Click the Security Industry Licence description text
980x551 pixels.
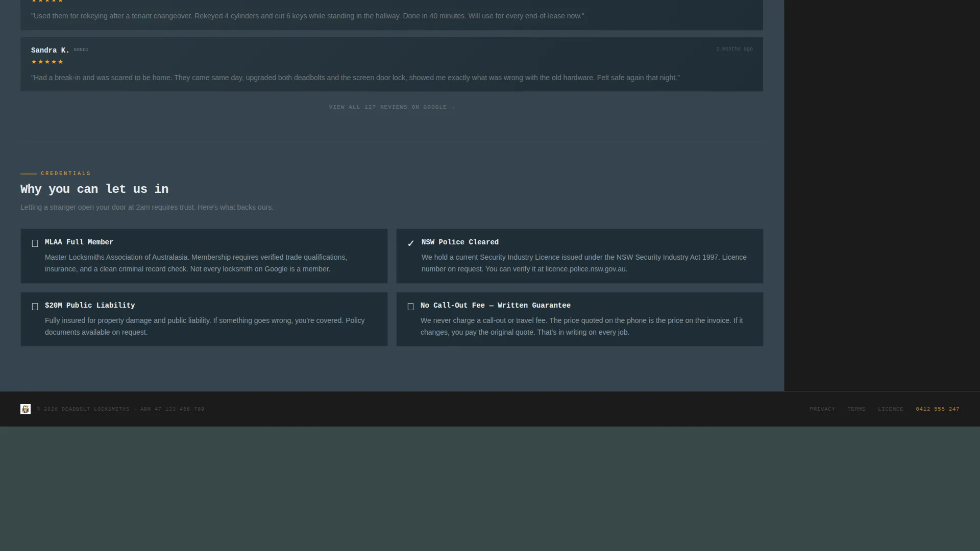coord(584,263)
